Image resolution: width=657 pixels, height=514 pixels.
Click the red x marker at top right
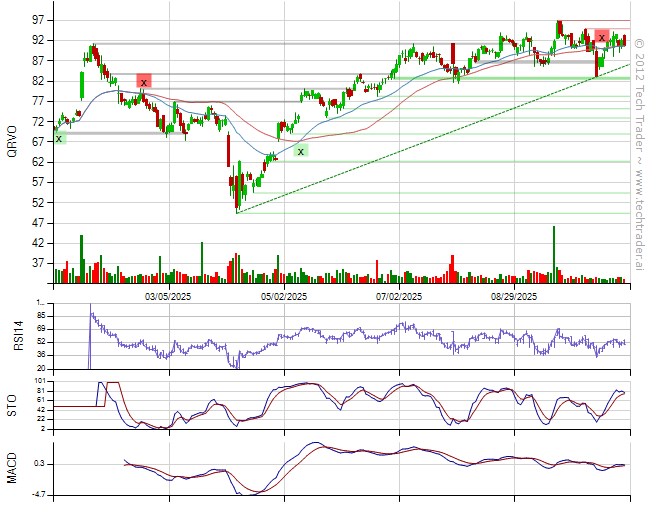point(601,37)
